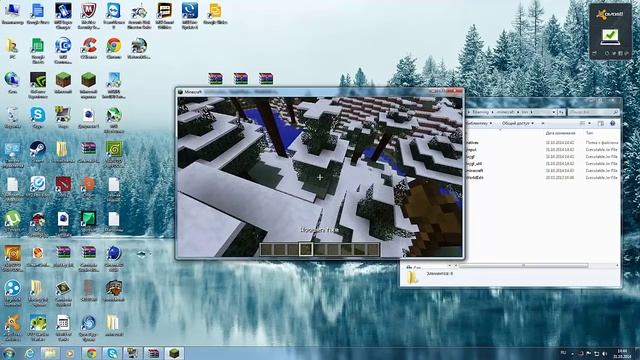The height and width of the screenshot is (360, 640).
Task: Launch MSI Super Charger shortcut
Action: click(63, 16)
